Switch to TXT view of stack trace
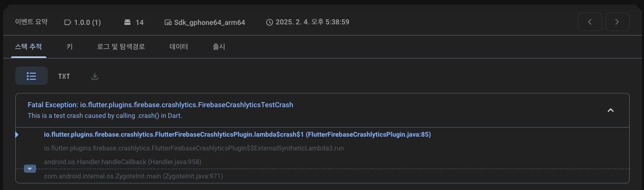 pyautogui.click(x=64, y=76)
